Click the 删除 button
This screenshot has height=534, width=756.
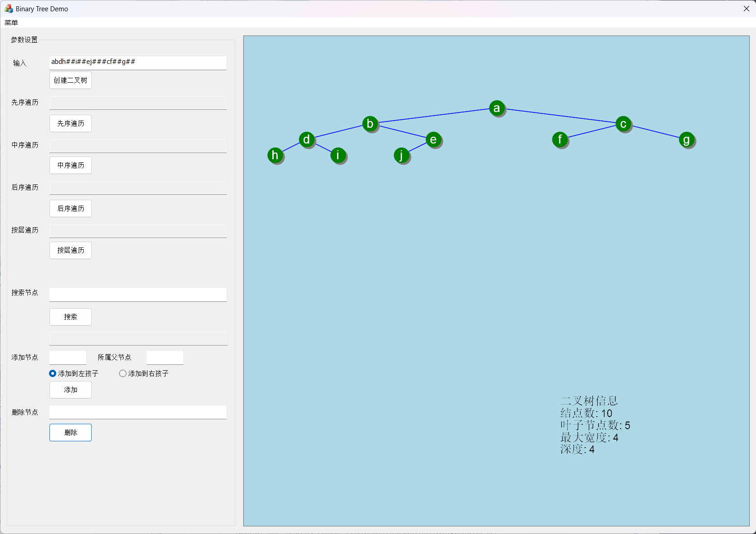point(71,432)
